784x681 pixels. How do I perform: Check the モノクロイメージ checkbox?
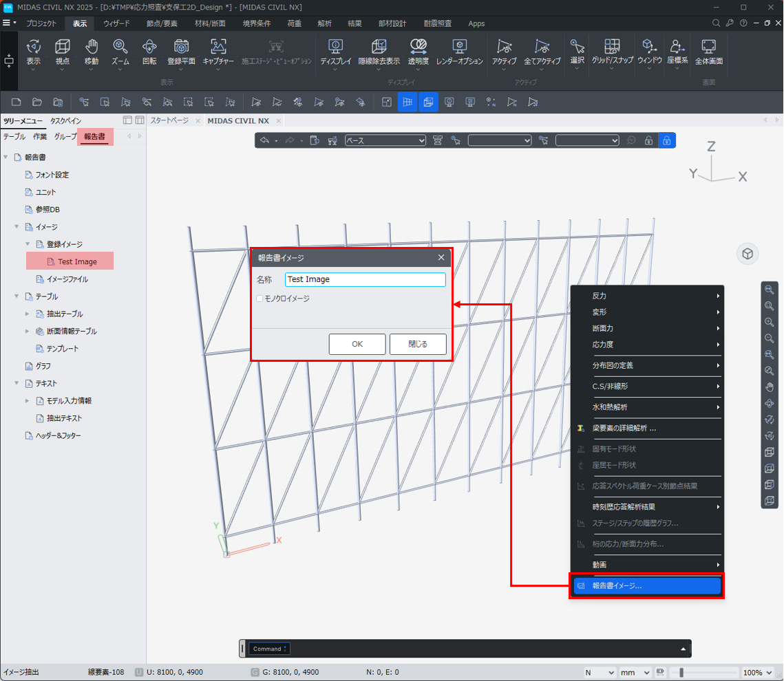tap(259, 299)
